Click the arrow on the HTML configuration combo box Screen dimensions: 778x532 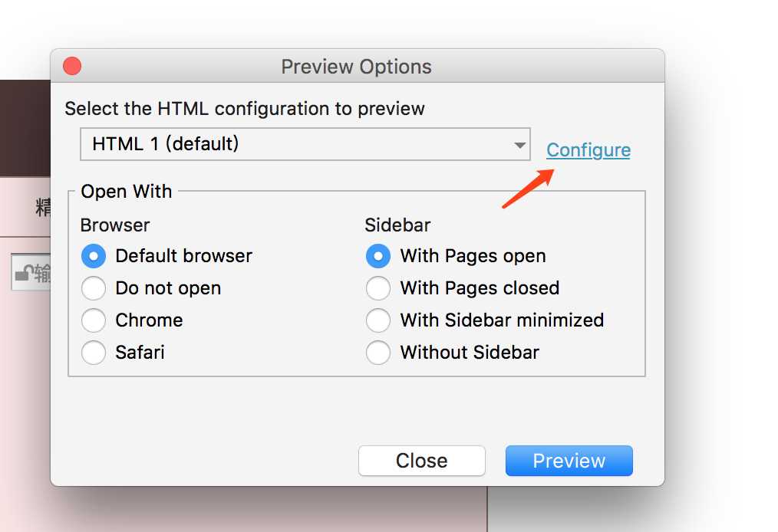pyautogui.click(x=519, y=146)
